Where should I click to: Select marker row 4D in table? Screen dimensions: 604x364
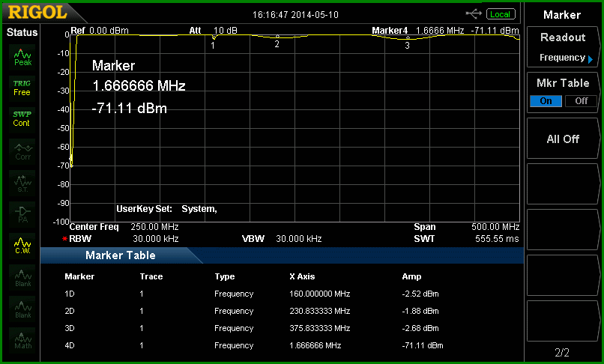click(x=254, y=345)
